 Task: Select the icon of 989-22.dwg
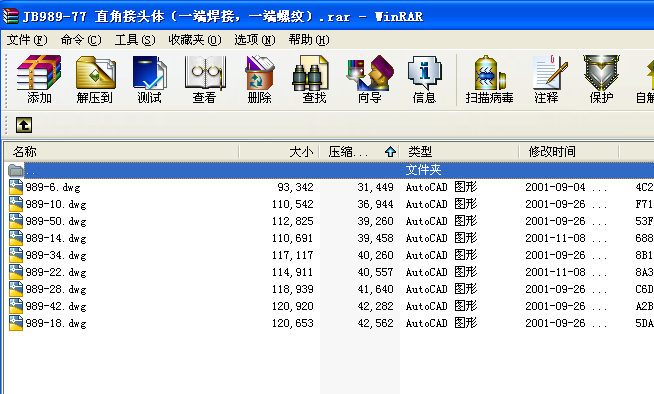[x=16, y=272]
